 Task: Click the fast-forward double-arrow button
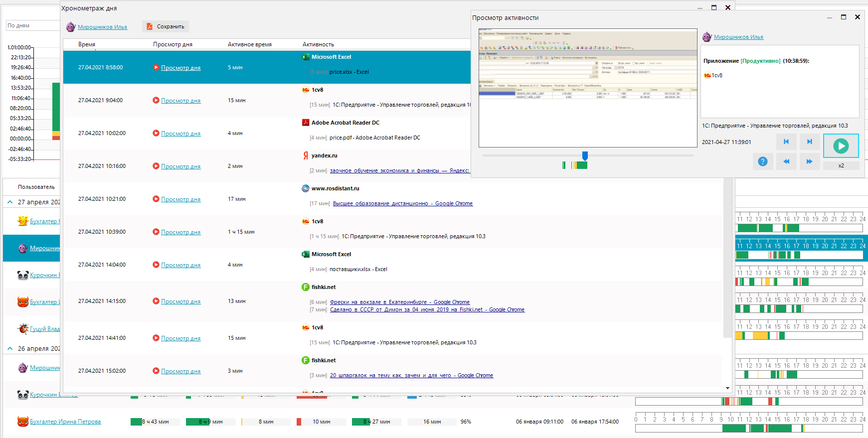809,161
